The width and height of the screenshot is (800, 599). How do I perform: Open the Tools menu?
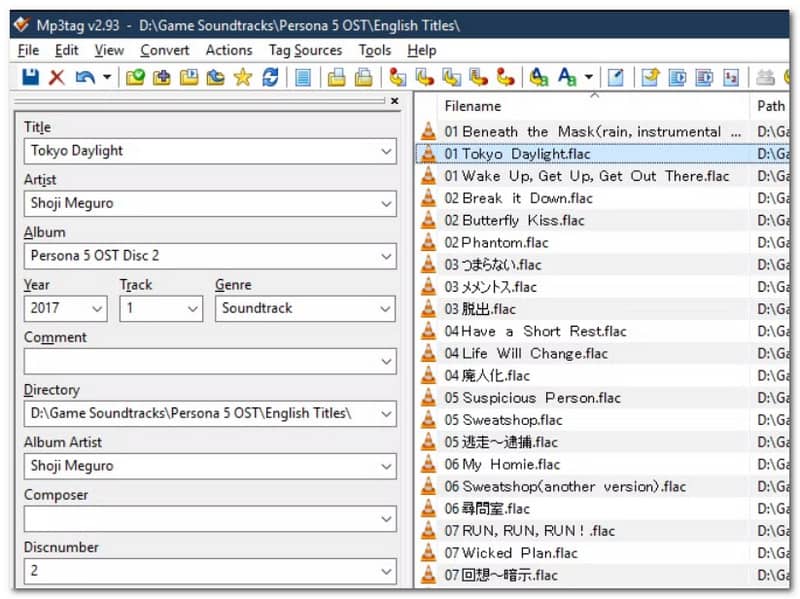pyautogui.click(x=374, y=50)
